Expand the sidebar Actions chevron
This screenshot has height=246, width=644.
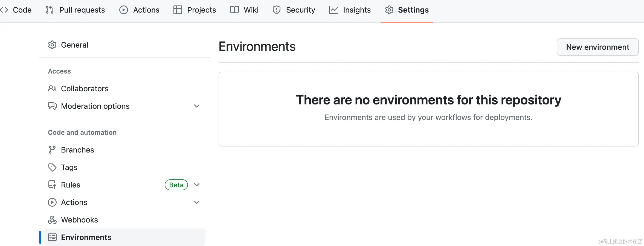pyautogui.click(x=197, y=202)
